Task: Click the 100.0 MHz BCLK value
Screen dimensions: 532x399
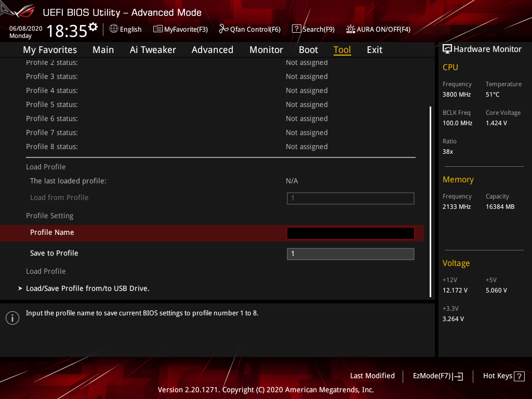Action: point(457,123)
